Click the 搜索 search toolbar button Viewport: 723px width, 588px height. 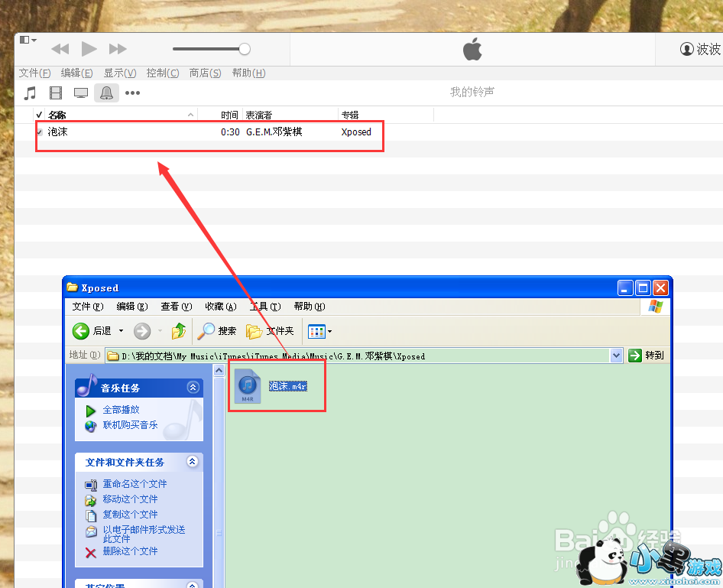click(x=217, y=331)
